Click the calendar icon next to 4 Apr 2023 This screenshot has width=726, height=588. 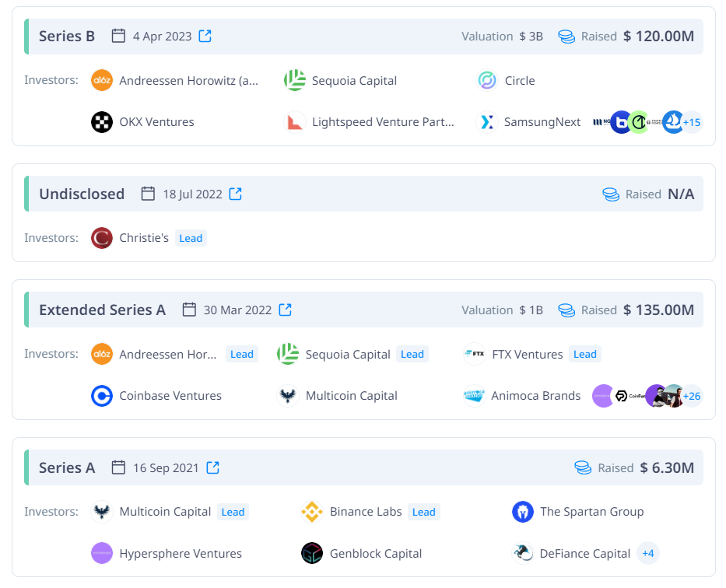[x=118, y=36]
